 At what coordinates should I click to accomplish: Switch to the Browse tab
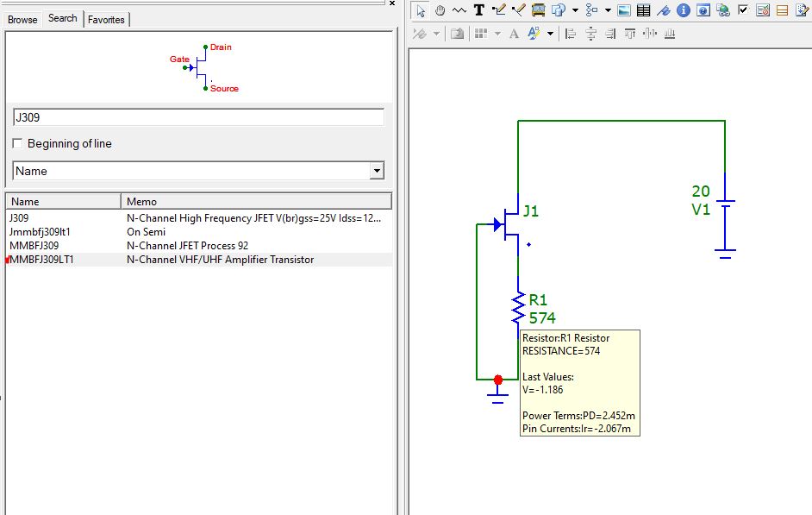click(22, 19)
